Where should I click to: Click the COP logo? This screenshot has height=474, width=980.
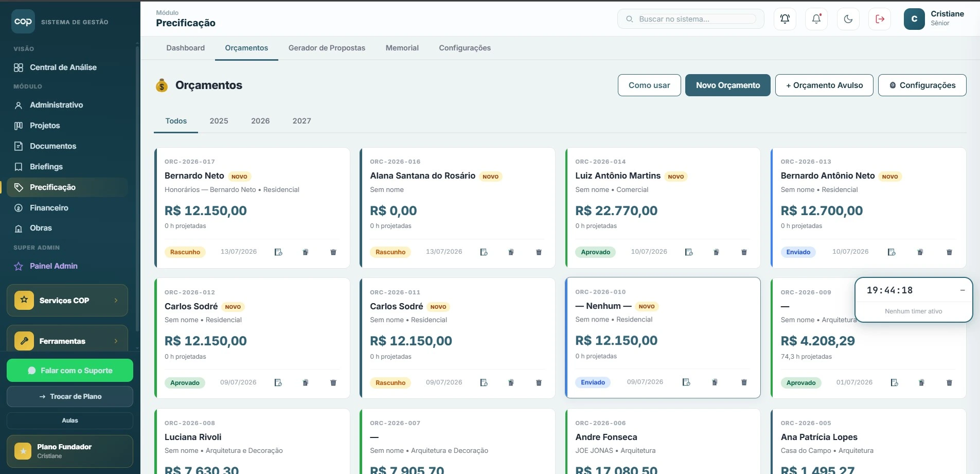point(23,22)
